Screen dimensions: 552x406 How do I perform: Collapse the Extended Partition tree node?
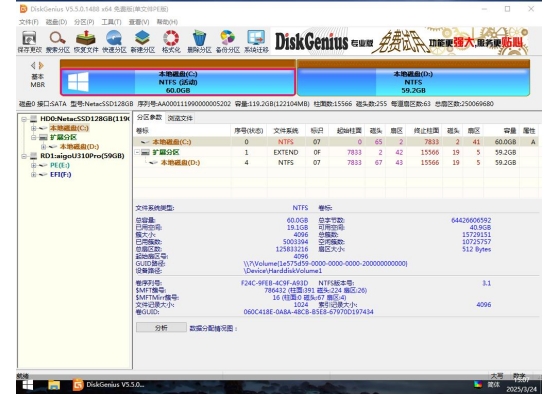point(33,137)
